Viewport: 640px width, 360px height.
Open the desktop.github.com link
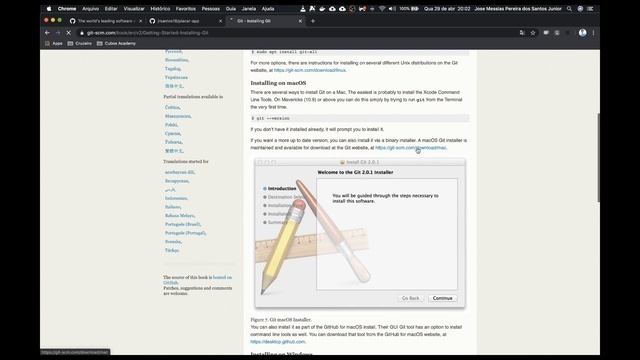pyautogui.click(x=278, y=342)
